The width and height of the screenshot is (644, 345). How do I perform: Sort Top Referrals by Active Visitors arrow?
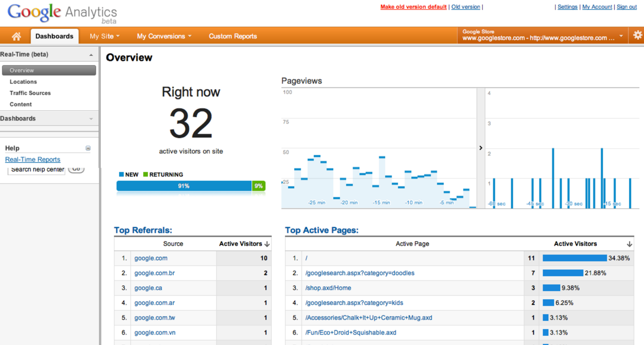(267, 244)
